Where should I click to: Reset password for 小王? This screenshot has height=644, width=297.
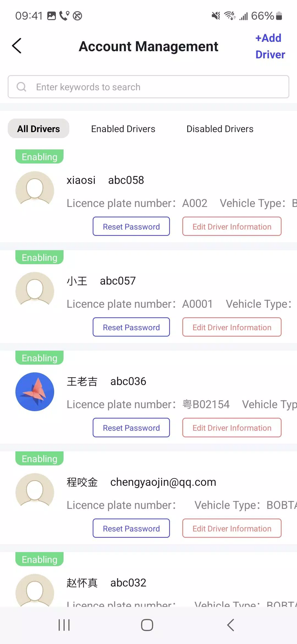coord(131,327)
